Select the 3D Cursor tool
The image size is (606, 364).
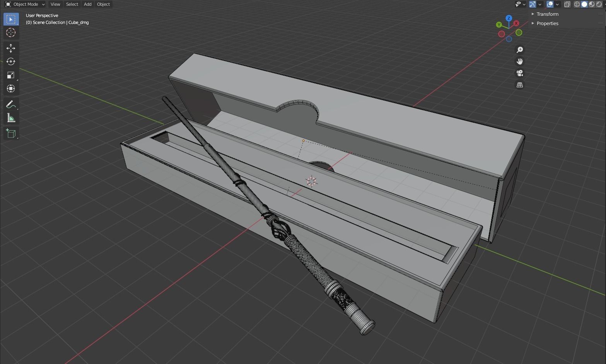pyautogui.click(x=11, y=33)
